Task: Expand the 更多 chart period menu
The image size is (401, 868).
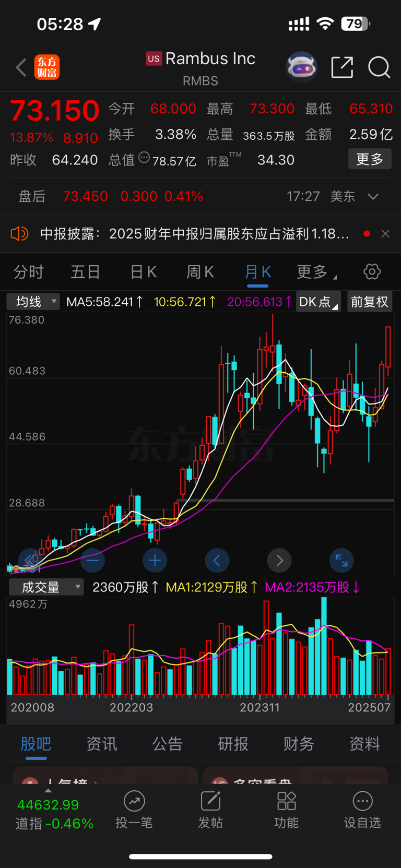Action: [x=316, y=271]
